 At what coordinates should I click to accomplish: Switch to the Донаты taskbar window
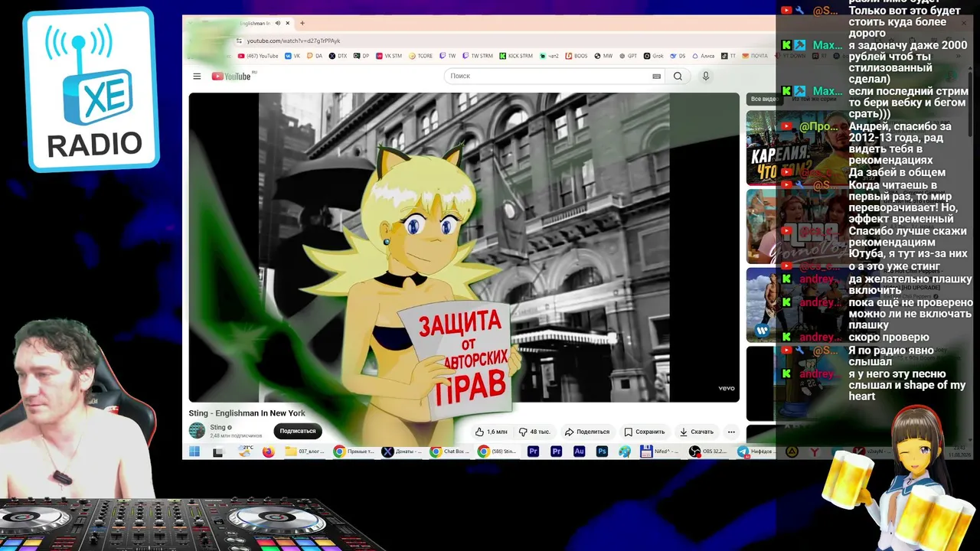[403, 452]
